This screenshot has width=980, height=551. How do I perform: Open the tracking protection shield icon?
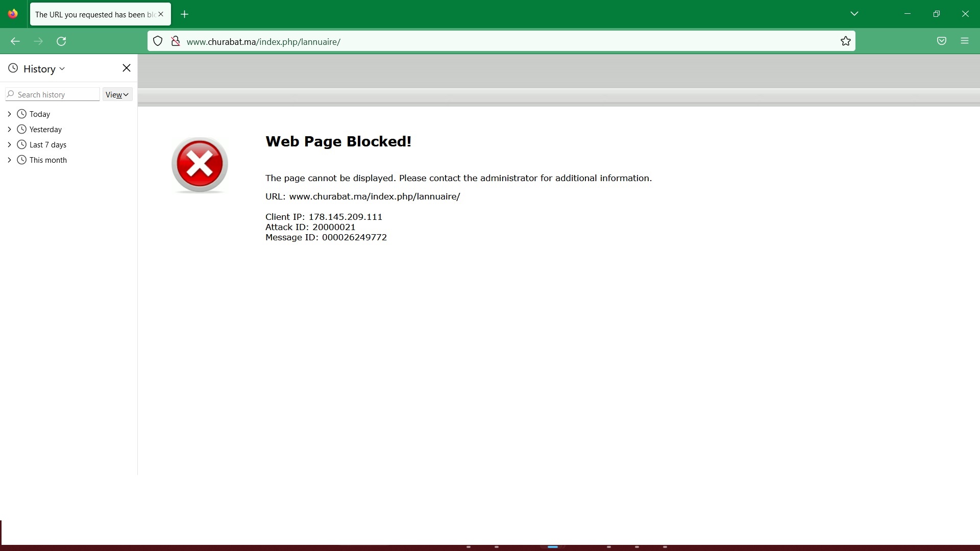(x=158, y=41)
